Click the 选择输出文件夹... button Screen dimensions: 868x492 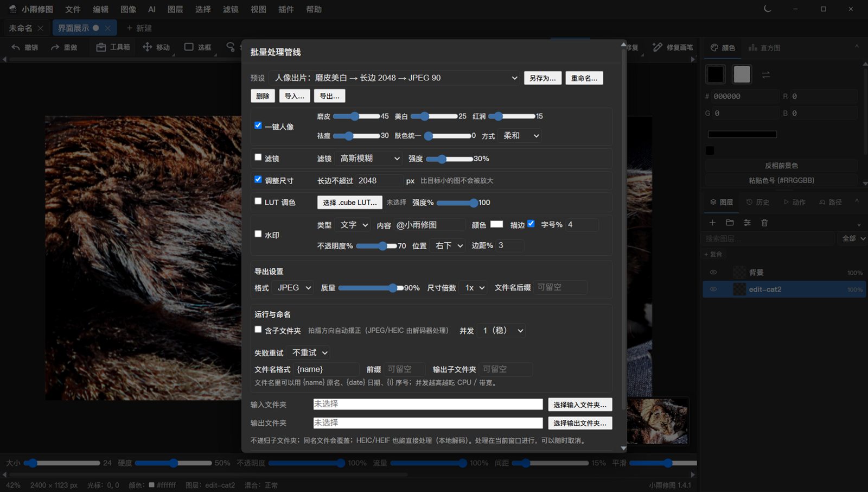pyautogui.click(x=580, y=423)
